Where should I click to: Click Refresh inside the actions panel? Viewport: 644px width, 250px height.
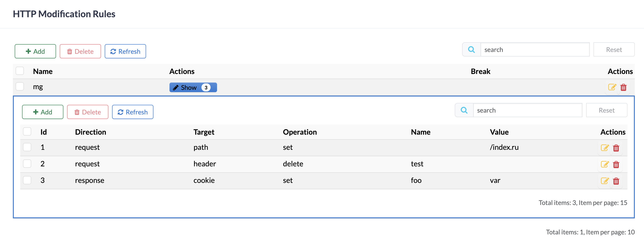coord(133,112)
